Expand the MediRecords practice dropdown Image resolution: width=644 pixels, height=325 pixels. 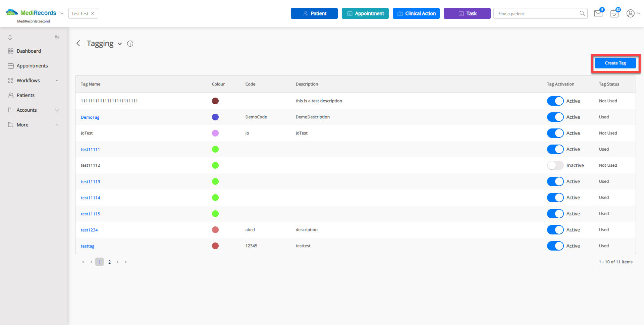(62, 13)
